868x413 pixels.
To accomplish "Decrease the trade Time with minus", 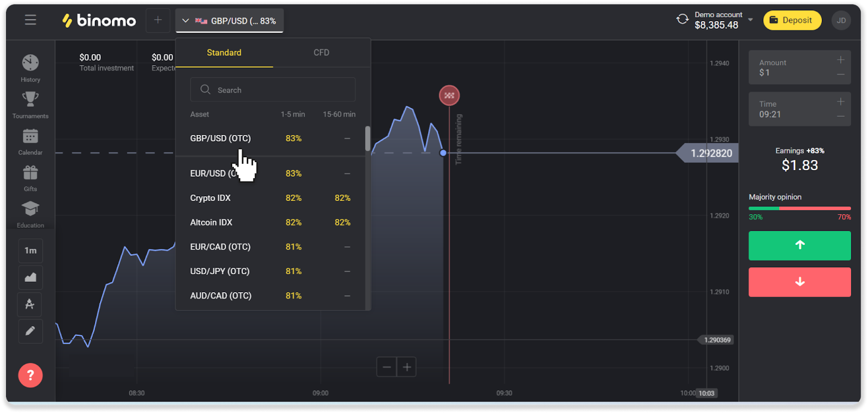I will click(840, 116).
